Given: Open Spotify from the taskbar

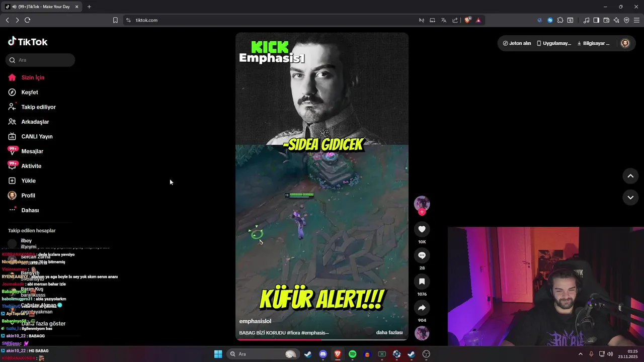Looking at the screenshot, I should click(x=353, y=354).
